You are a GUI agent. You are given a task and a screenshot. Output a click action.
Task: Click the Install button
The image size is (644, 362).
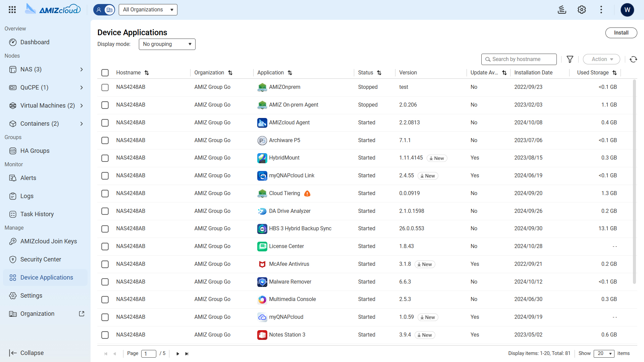click(x=621, y=33)
